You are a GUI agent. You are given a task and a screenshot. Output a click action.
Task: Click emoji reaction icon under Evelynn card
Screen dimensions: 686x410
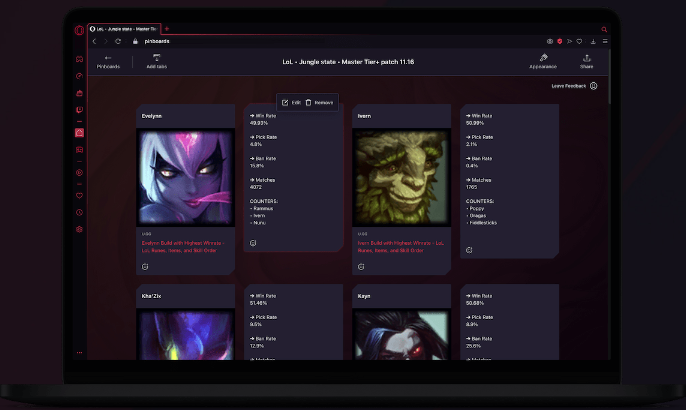pyautogui.click(x=146, y=265)
